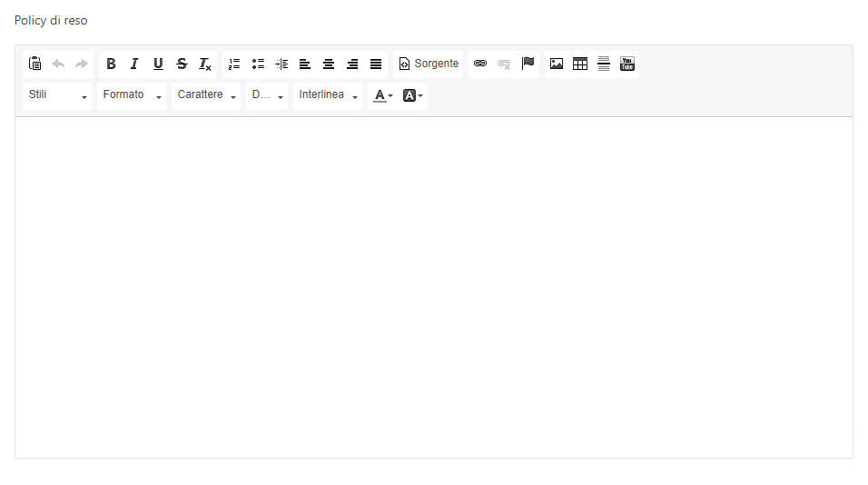Open the Interlinea line-height dropdown
Viewport: 868px width, 485px height.
(x=328, y=95)
